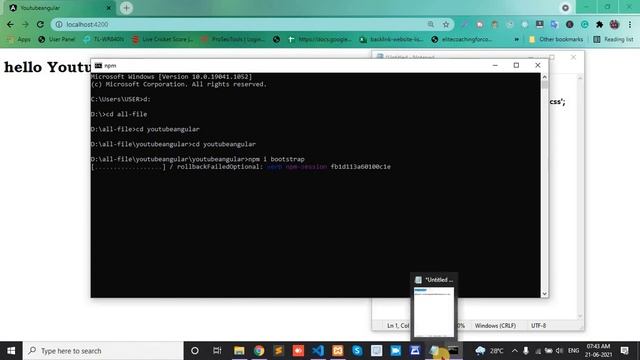Go back in Chrome
The height and width of the screenshot is (360, 640).
pos(10,24)
